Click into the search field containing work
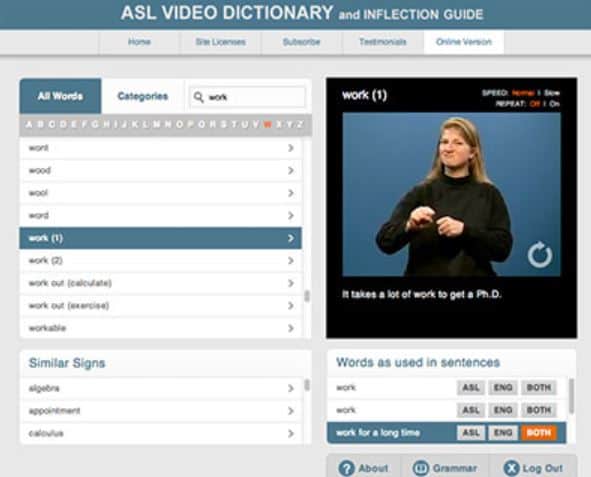 tap(247, 97)
